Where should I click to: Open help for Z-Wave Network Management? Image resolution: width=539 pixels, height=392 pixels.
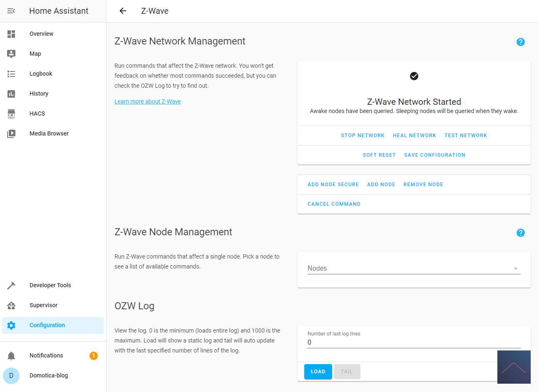click(x=520, y=42)
